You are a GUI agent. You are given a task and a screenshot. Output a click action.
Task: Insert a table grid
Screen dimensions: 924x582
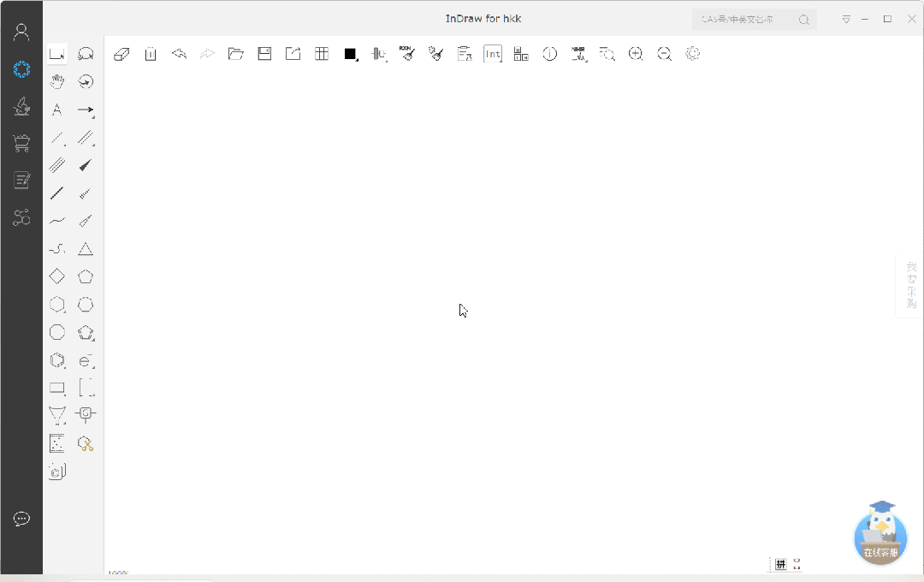[322, 54]
